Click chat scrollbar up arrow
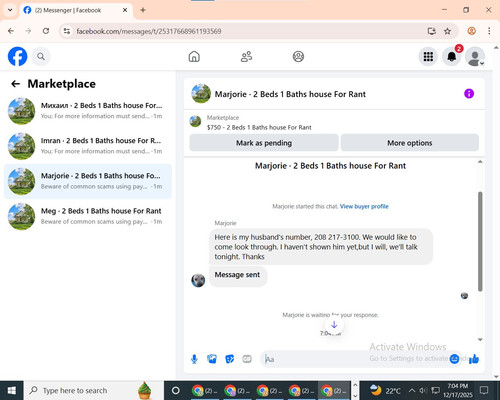Screen dimensions: 500x400 [480, 162]
